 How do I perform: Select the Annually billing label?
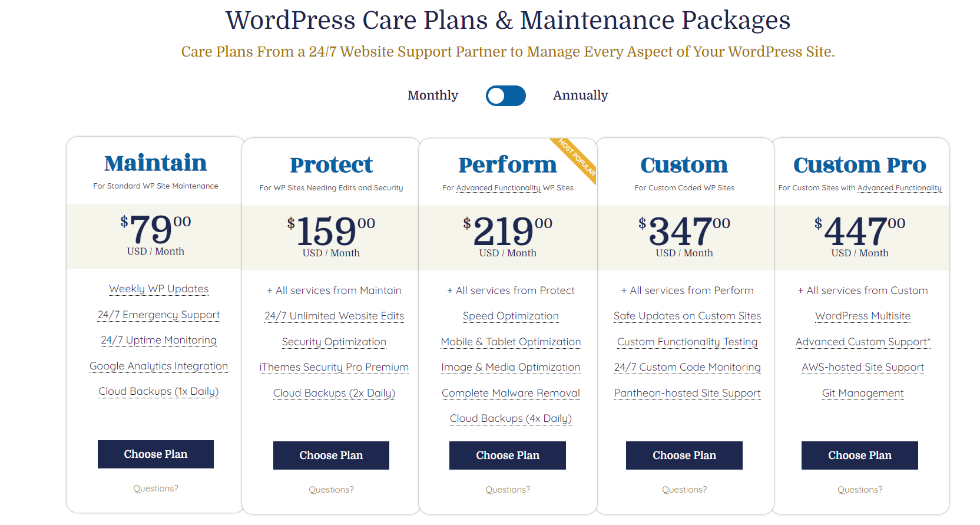[580, 95]
